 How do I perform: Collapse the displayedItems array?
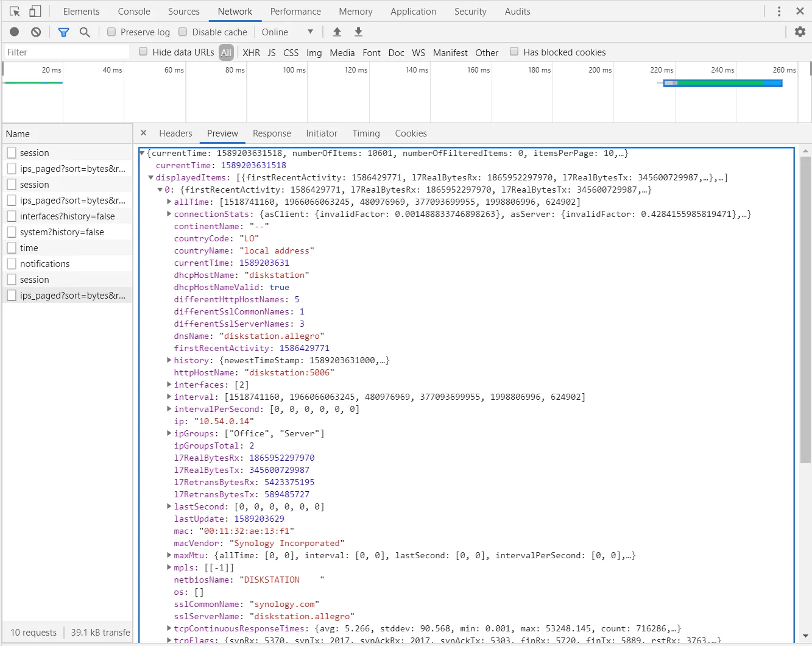click(x=151, y=177)
